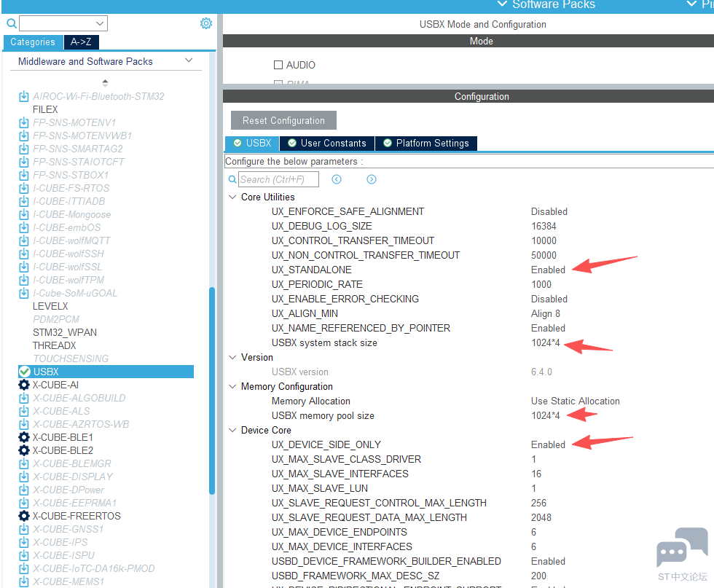Click download icon next to I-CUBE-wolfSSL
Viewport: 714px width, 588px height.
tap(23, 267)
